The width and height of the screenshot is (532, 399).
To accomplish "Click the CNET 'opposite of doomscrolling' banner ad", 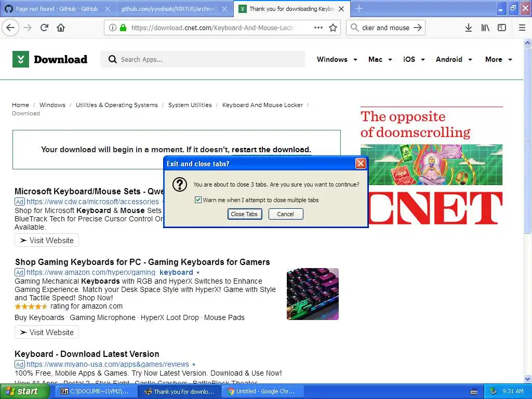I will coord(432,166).
